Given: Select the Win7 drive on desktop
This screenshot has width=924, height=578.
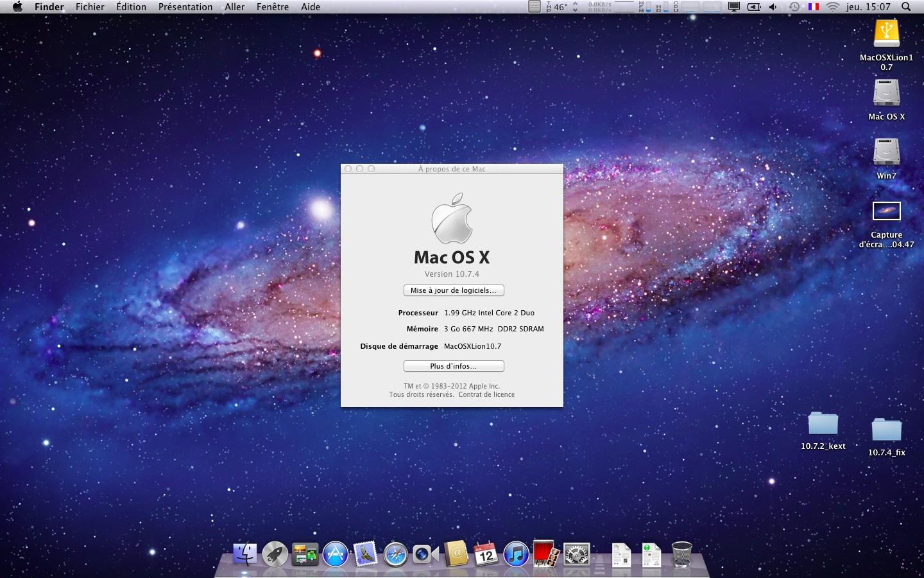Looking at the screenshot, I should tap(886, 153).
